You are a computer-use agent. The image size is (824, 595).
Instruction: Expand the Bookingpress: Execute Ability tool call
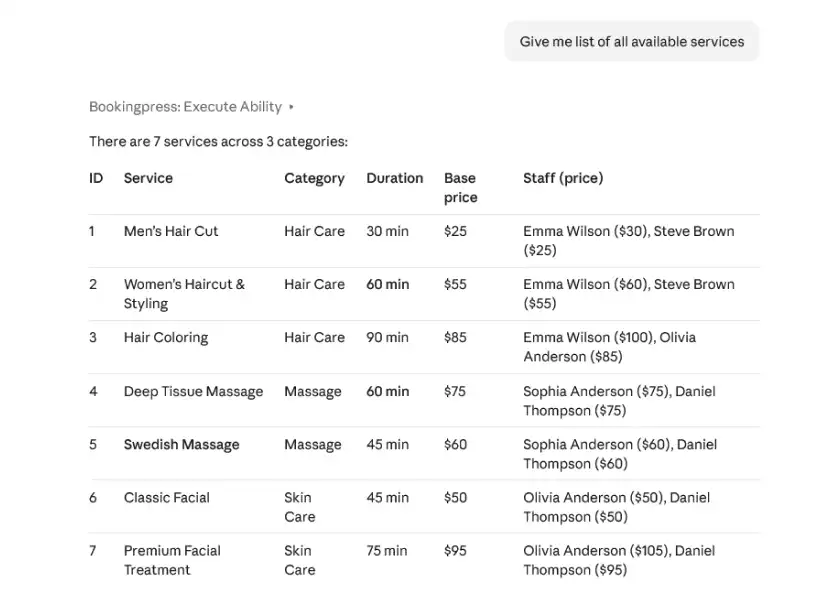(191, 107)
